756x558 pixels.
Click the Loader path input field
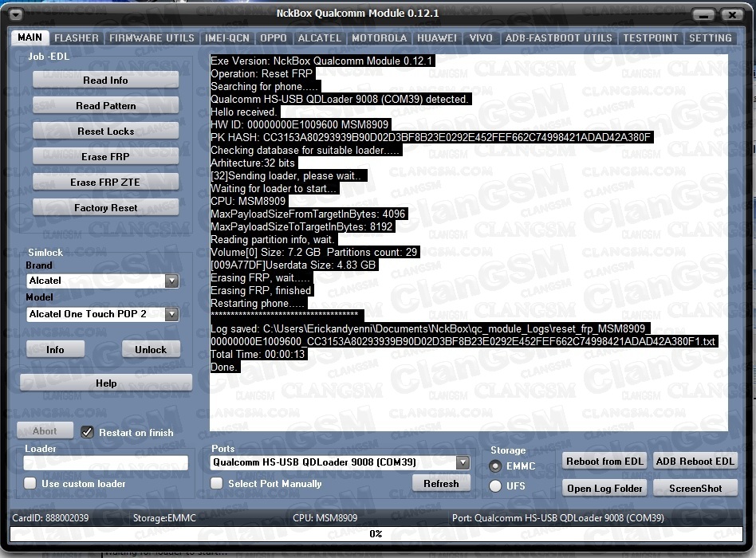click(105, 462)
